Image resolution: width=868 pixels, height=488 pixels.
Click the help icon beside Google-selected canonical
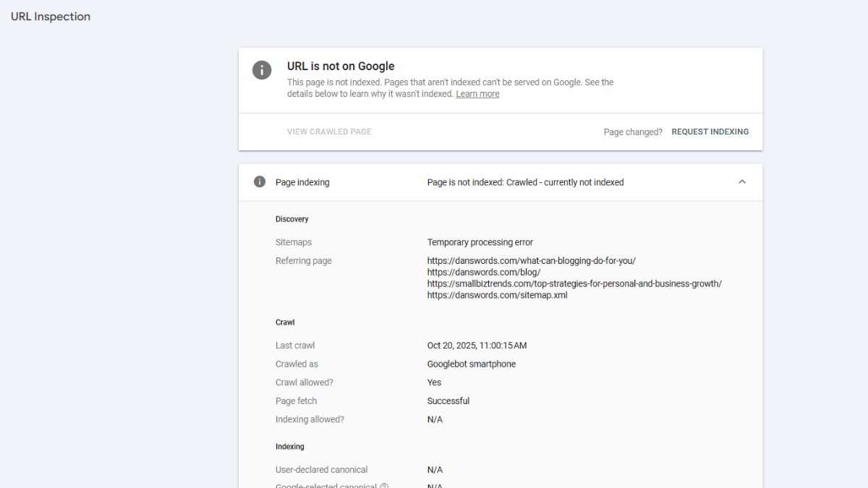(x=384, y=487)
